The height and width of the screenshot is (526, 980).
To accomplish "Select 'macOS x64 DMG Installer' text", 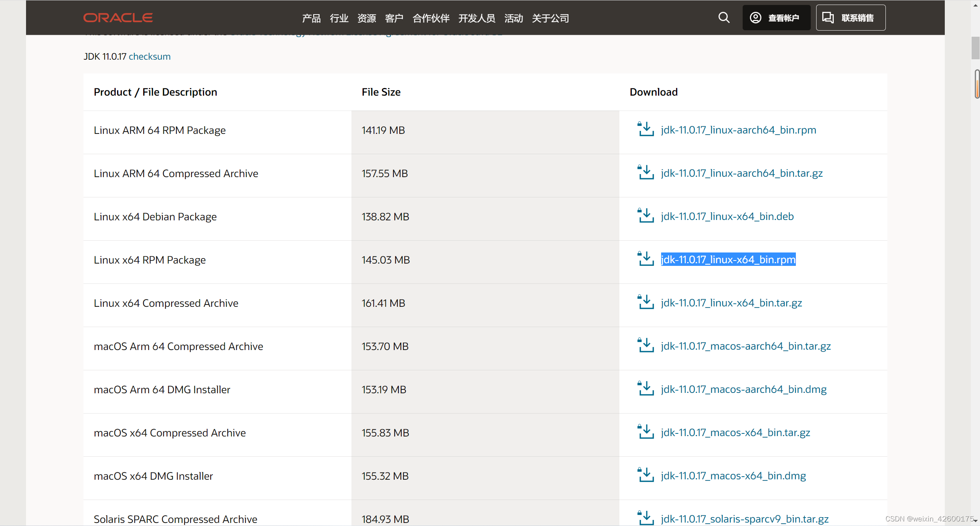I will pos(153,476).
